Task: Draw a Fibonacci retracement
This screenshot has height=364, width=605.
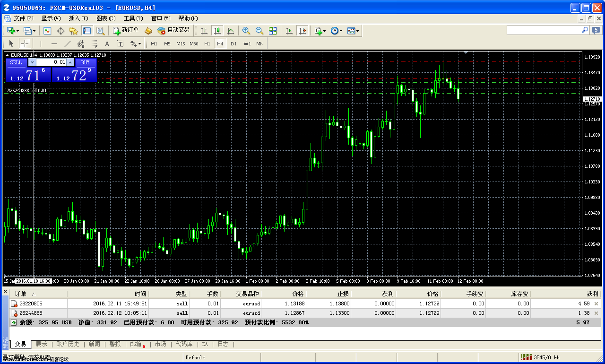Action: pos(94,43)
